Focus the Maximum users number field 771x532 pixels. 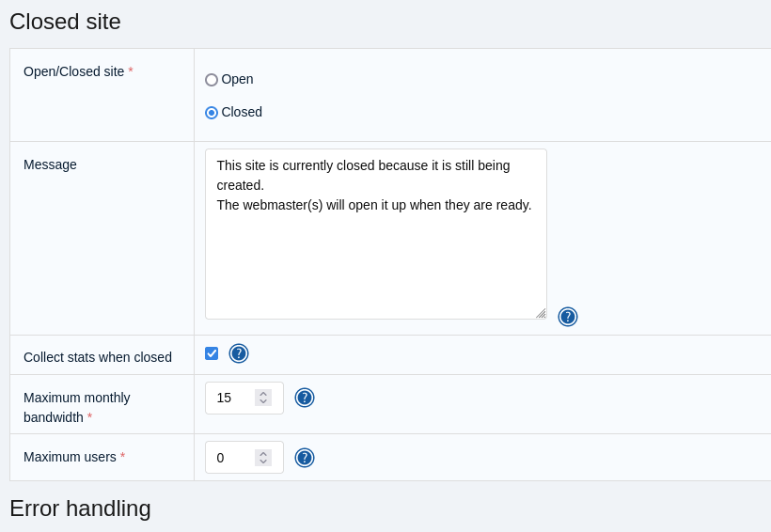[229, 458]
